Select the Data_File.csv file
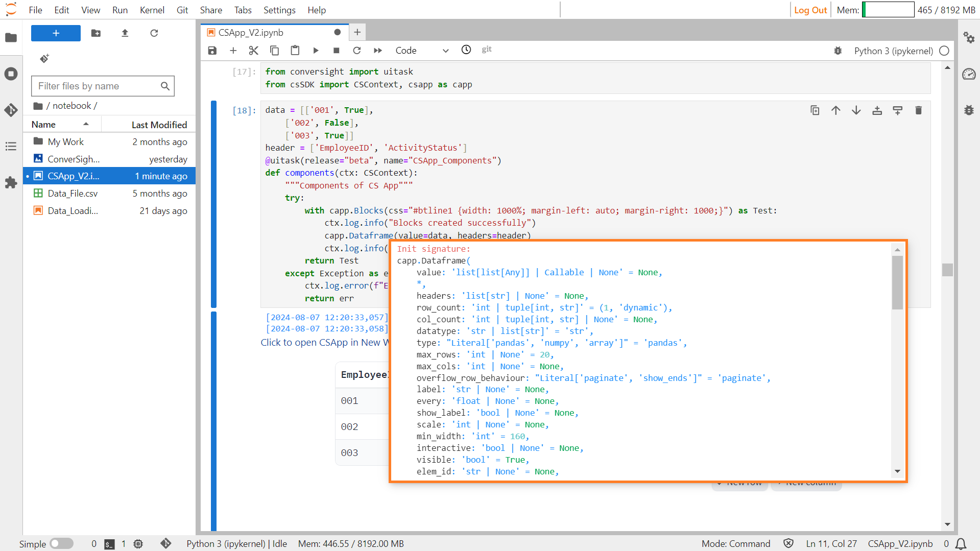Screen dimensions: 980x551 (x=109, y=194)
